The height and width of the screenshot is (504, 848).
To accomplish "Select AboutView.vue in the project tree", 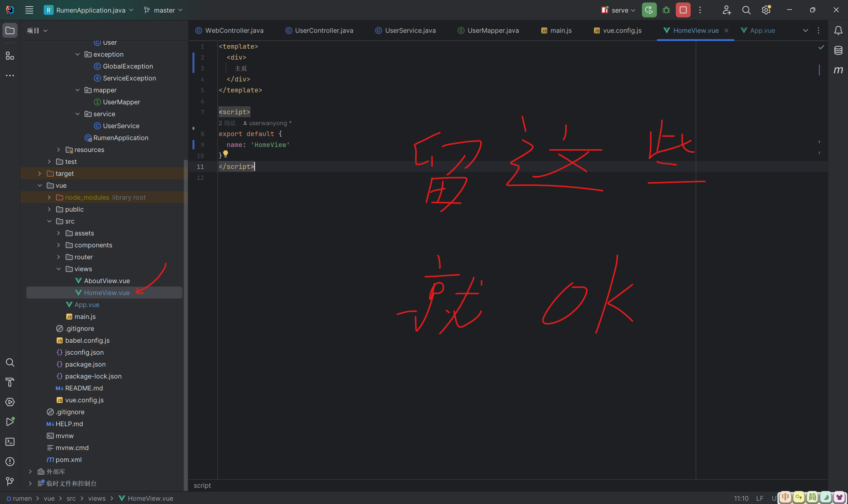I will pos(107,280).
